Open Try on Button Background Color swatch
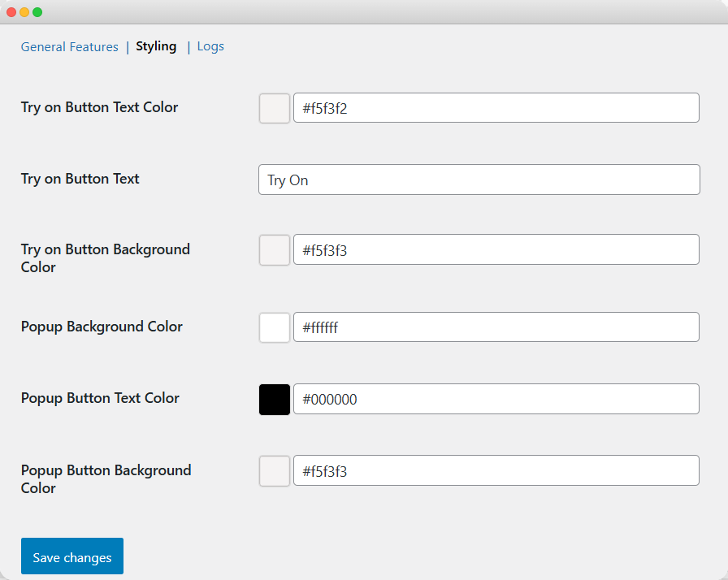This screenshot has width=728, height=580. [x=275, y=250]
